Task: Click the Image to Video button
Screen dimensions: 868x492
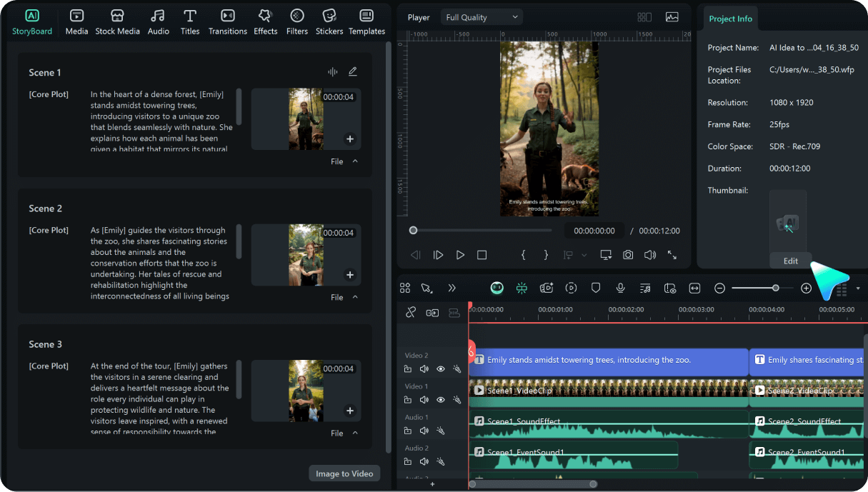Action: click(344, 473)
